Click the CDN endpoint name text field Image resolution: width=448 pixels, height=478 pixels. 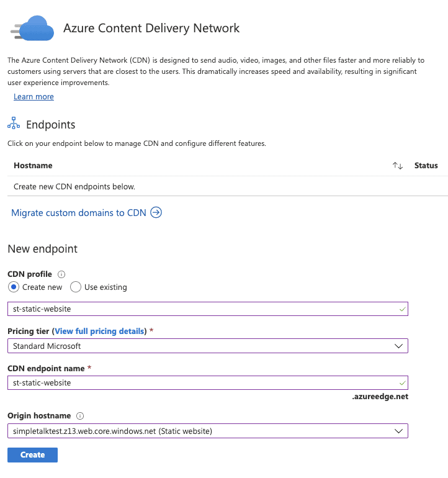(207, 383)
